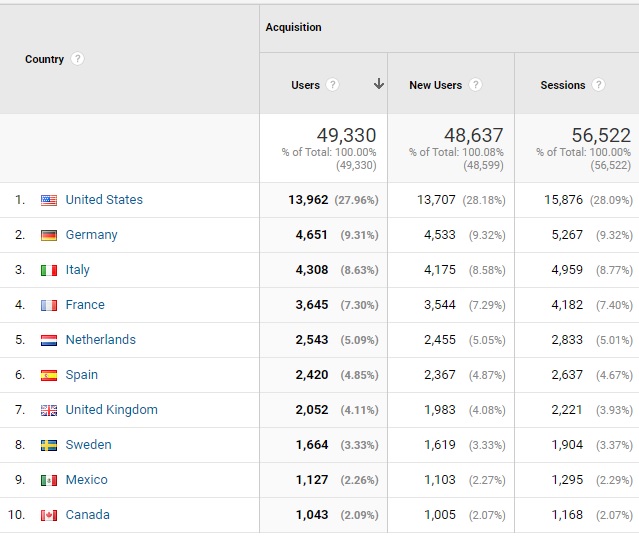
Task: Click the help icon beside Sessions
Action: [598, 85]
